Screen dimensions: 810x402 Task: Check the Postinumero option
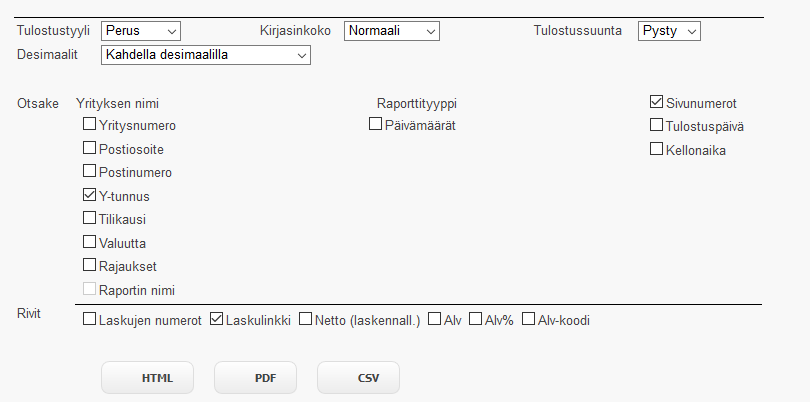[89, 171]
